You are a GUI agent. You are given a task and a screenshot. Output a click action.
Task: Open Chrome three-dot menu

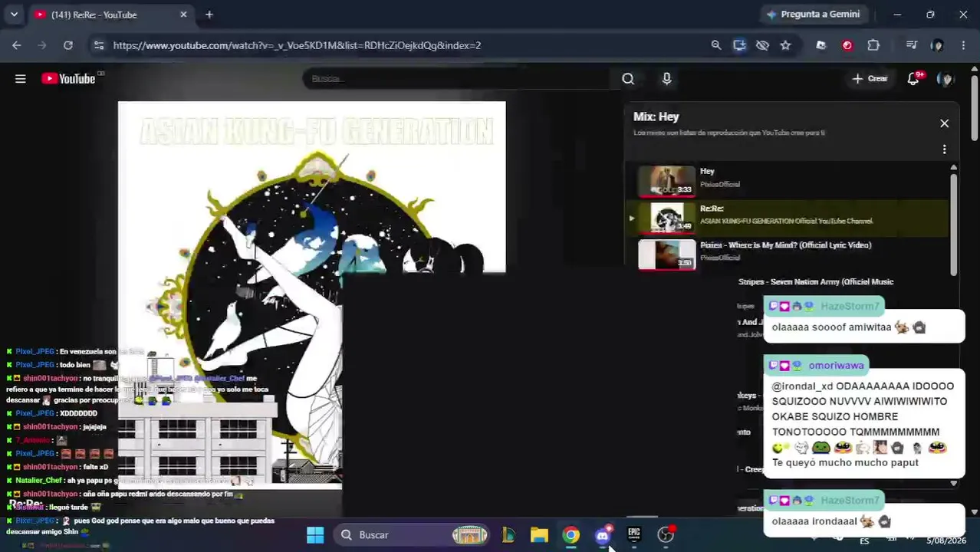963,45
